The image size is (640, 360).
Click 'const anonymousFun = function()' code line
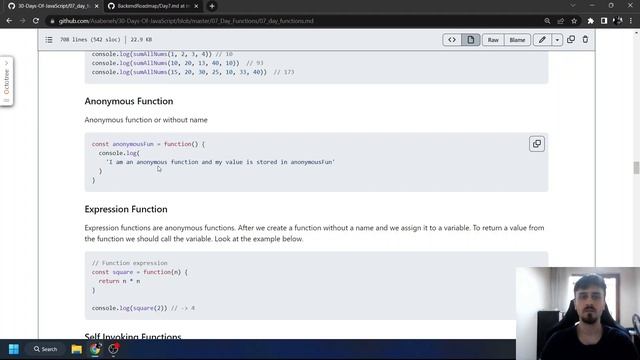coord(149,144)
